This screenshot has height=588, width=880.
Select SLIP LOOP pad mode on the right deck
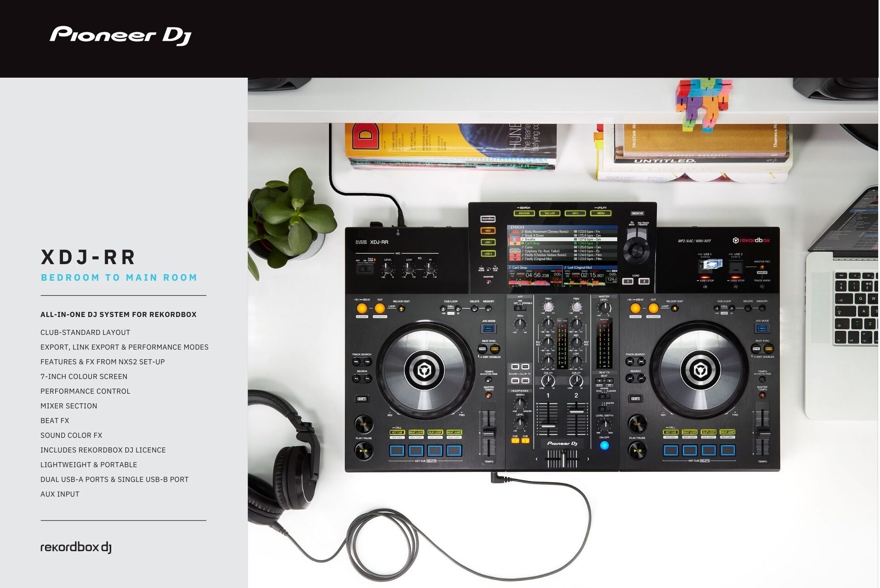pyautogui.click(x=709, y=432)
